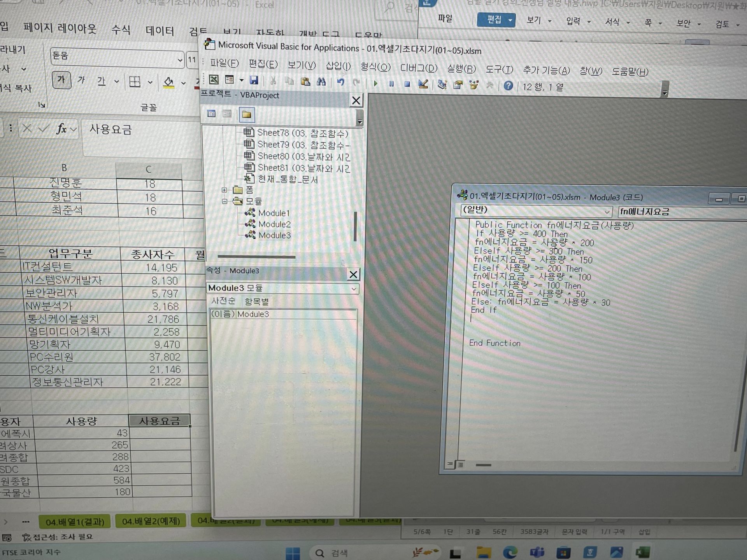The height and width of the screenshot is (560, 747).
Task: Toggle Folders view in project pane
Action: tap(247, 114)
